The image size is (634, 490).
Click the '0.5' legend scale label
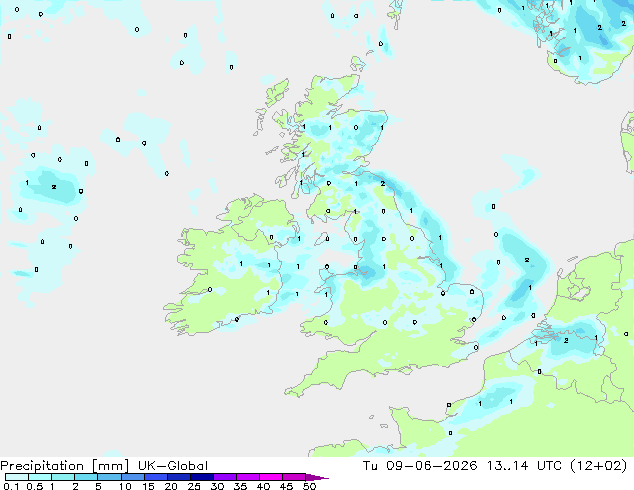click(x=34, y=486)
